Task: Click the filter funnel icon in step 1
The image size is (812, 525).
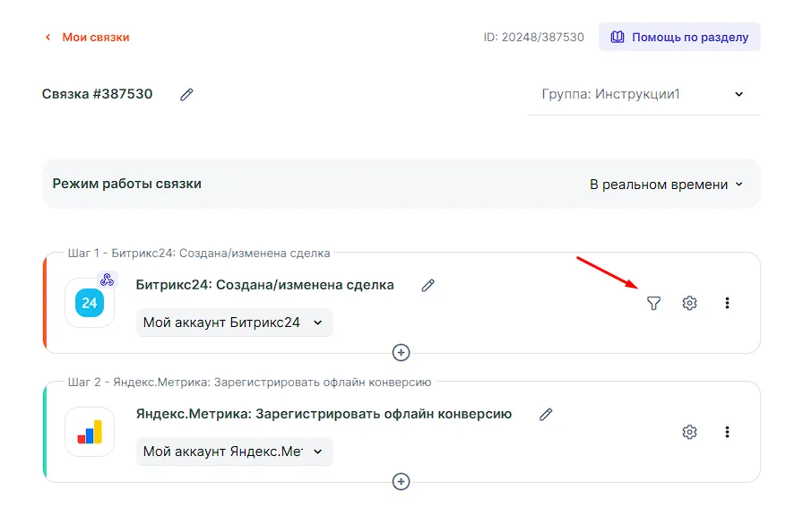Action: (x=653, y=304)
